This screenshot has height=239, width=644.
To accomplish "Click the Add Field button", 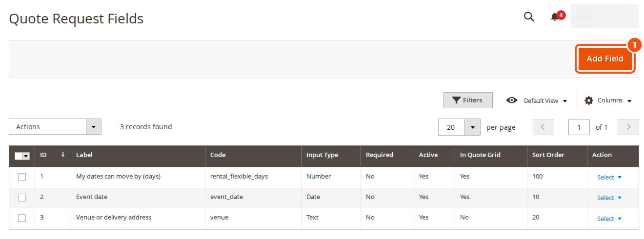I will (x=605, y=59).
